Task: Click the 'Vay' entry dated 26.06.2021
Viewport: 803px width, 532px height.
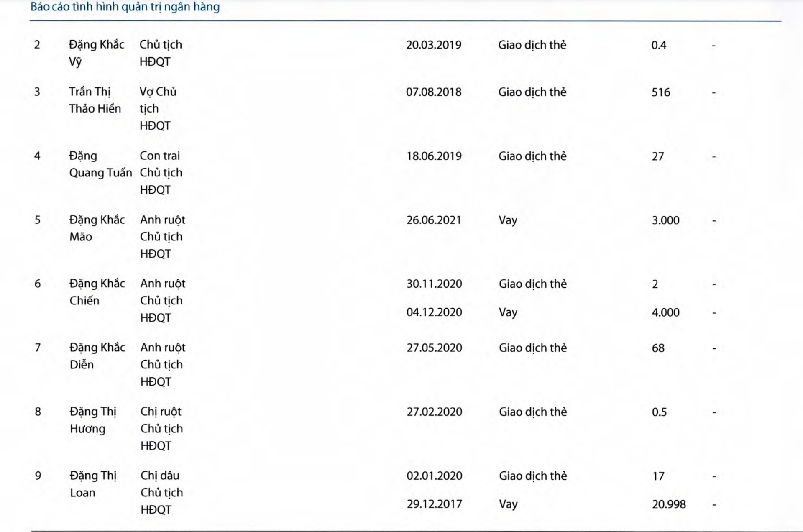Action: coord(508,220)
